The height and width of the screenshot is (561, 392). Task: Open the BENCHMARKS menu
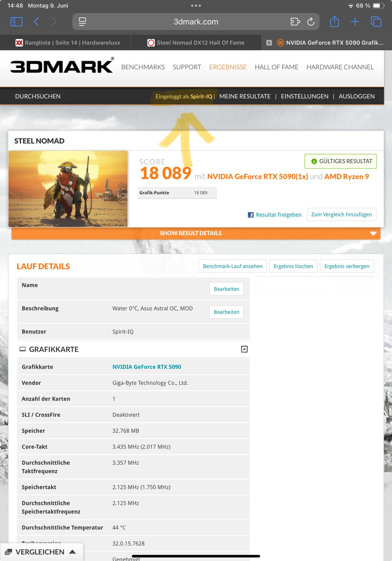143,67
